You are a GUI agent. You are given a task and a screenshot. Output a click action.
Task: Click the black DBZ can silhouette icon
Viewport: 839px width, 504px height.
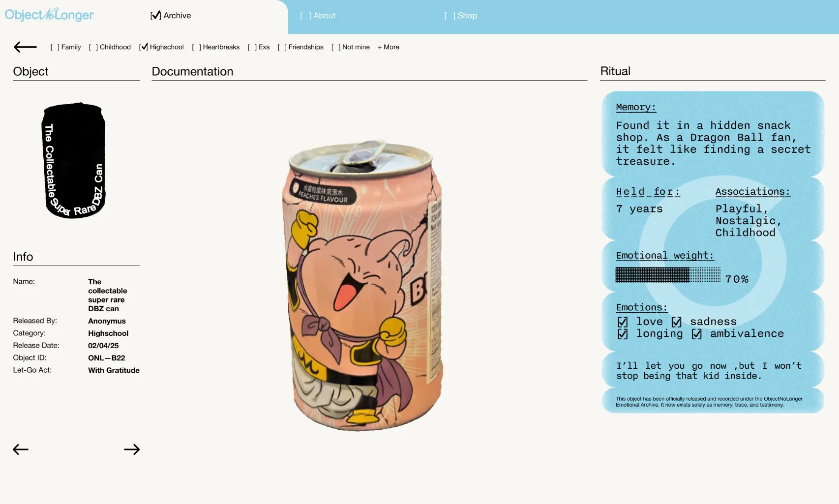[74, 161]
